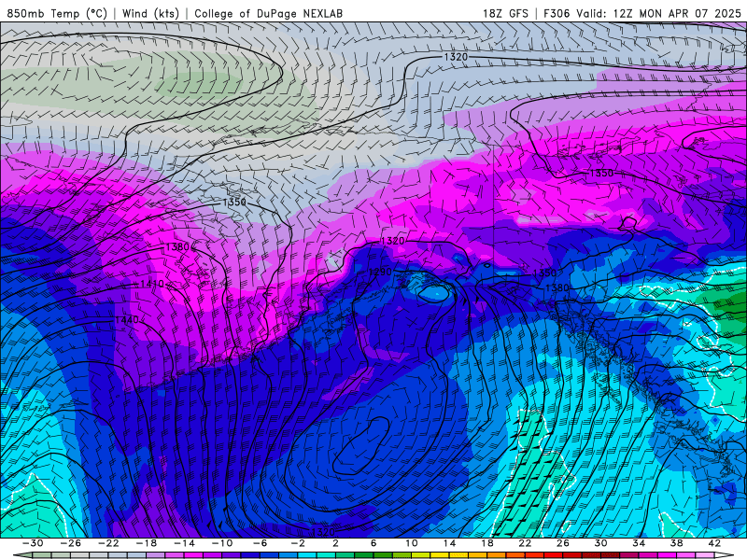Click the 30 tick on the temperature scale
The image size is (747, 560).
[600, 543]
